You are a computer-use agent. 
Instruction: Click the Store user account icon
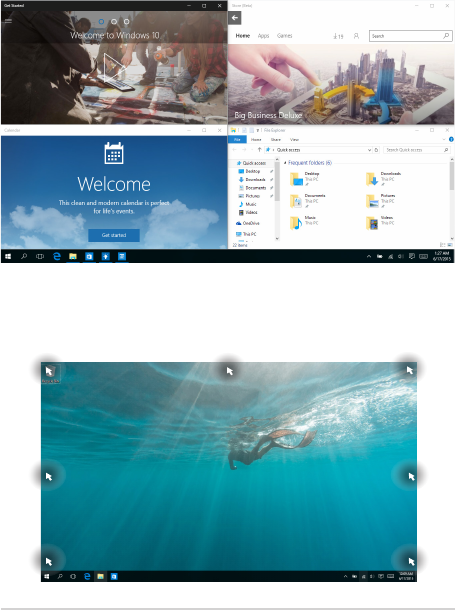pyautogui.click(x=356, y=36)
